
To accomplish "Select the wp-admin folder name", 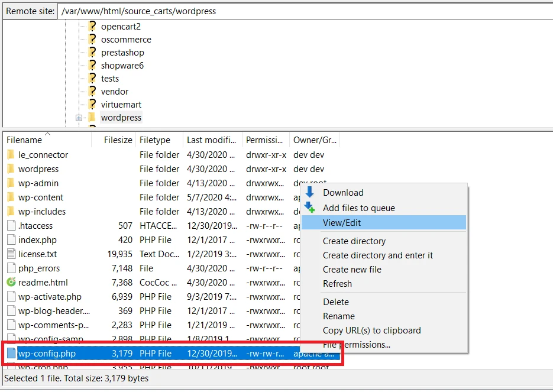I will [38, 183].
